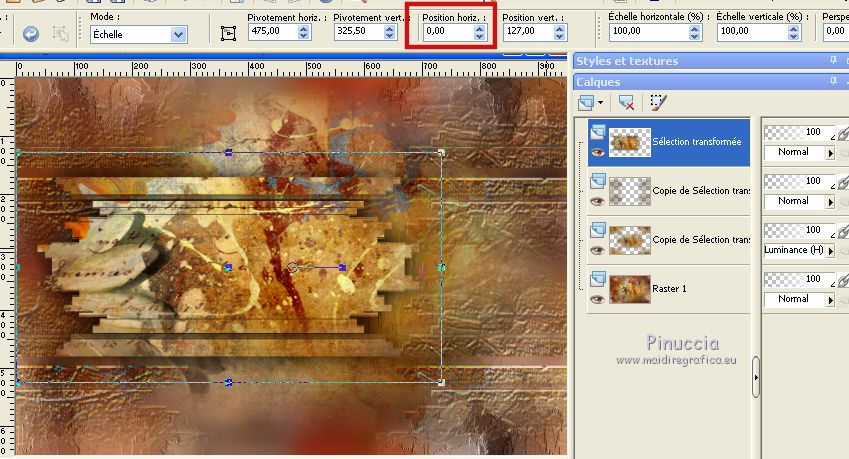Toggle link chain icon for Sélection transformée layer

(843, 133)
